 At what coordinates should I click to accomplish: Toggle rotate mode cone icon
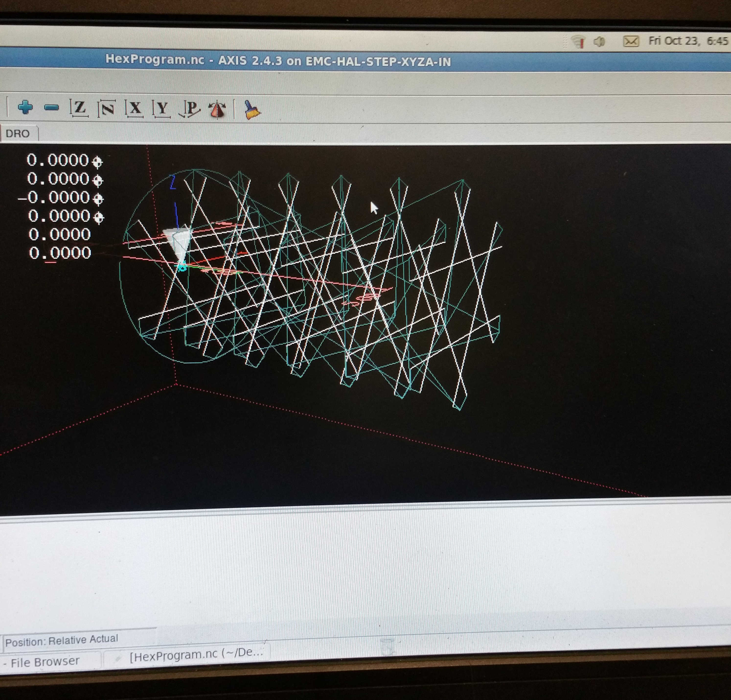coord(217,110)
